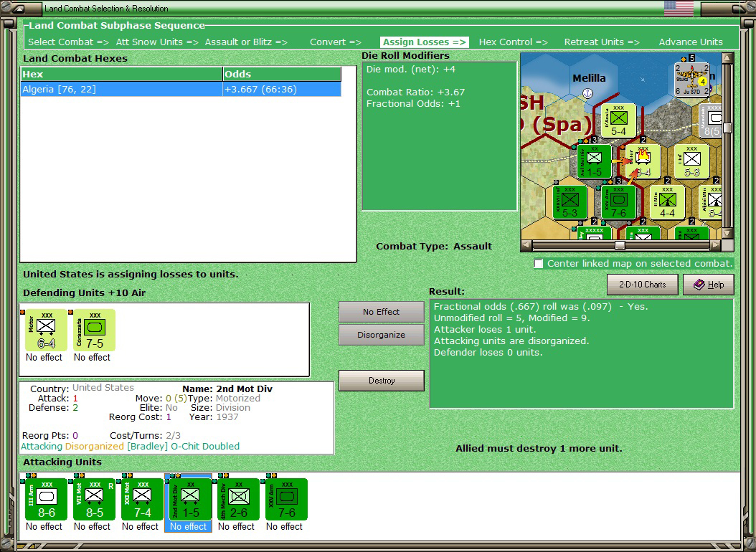Click 'O-Chit Doubled' status text
This screenshot has width=756, height=552.
[x=205, y=447]
